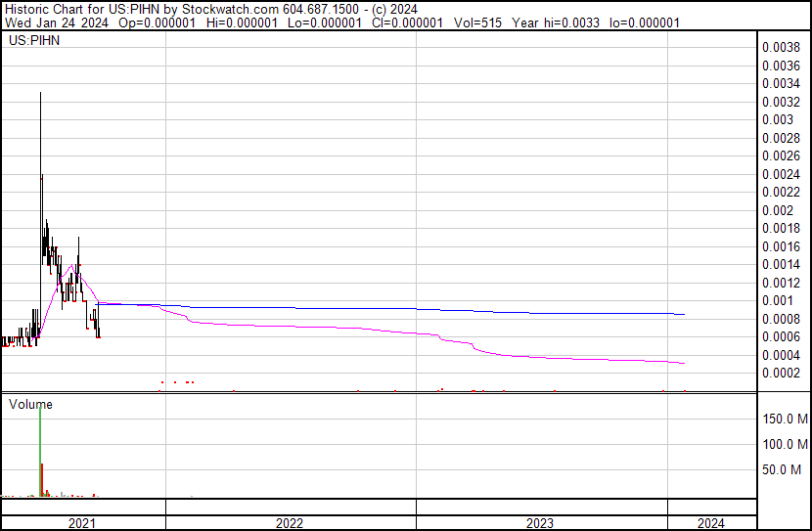Click the Volume panel label
Screen dimensions: 812x531
[30, 404]
